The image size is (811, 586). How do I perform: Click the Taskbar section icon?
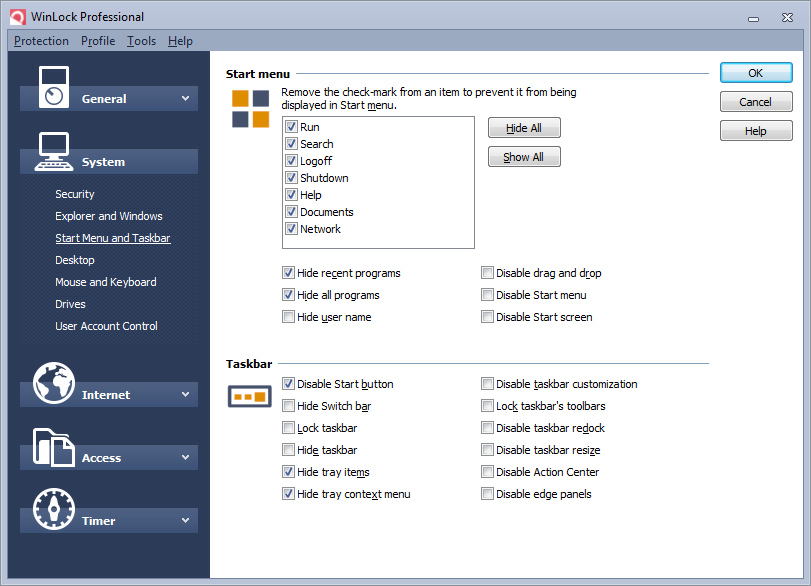point(250,397)
